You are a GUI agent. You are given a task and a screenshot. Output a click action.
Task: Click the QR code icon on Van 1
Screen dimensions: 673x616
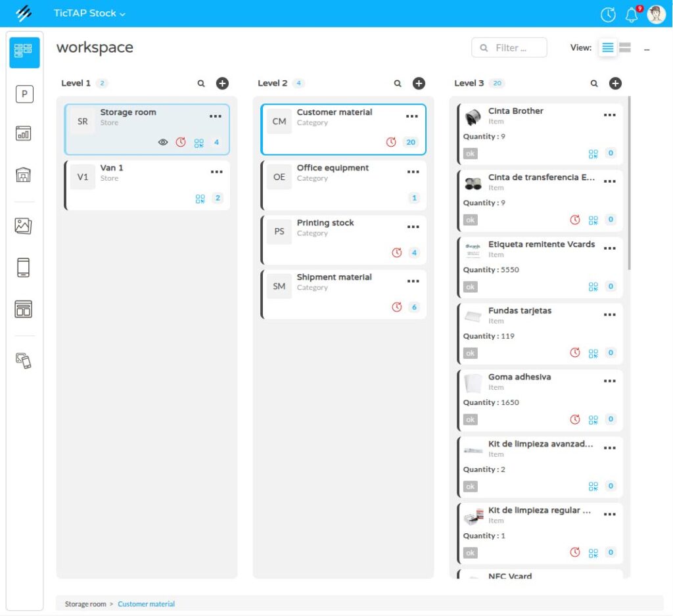tap(200, 198)
